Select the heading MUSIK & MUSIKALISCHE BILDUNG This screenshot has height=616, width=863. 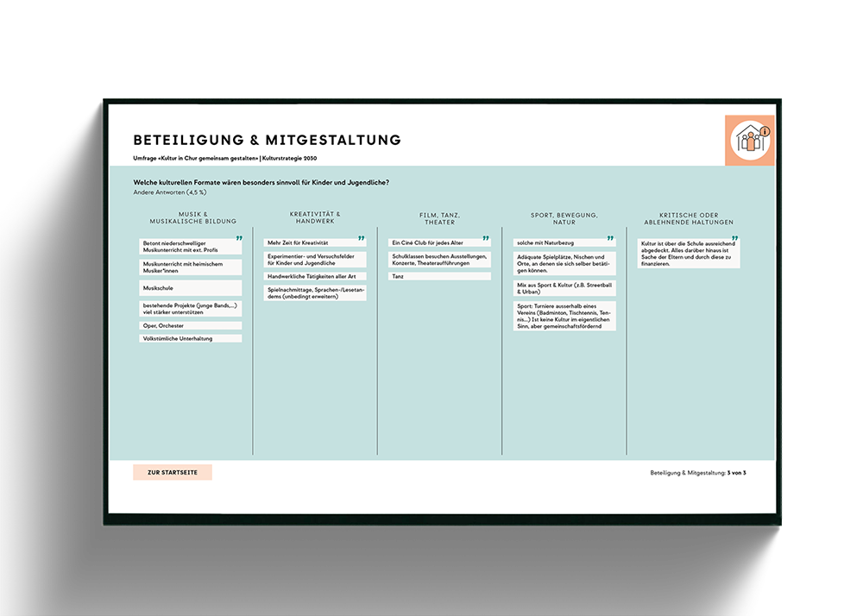coord(193,217)
